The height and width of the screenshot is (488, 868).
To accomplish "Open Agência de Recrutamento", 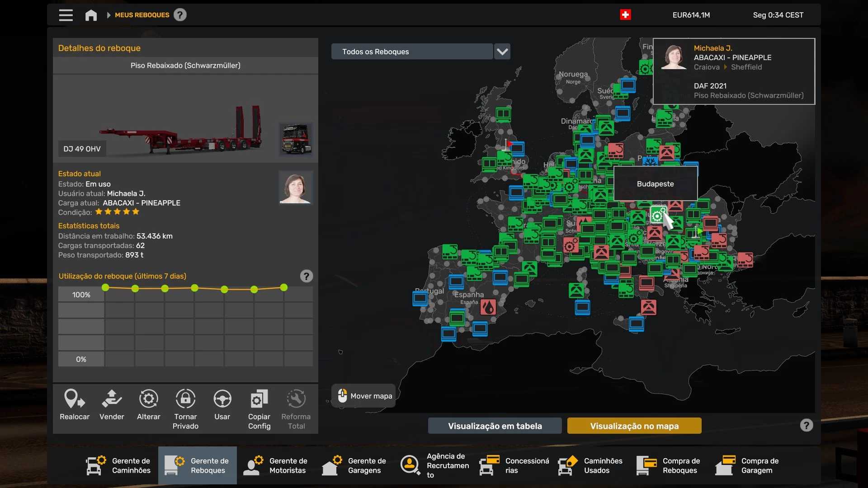I will coord(434,465).
